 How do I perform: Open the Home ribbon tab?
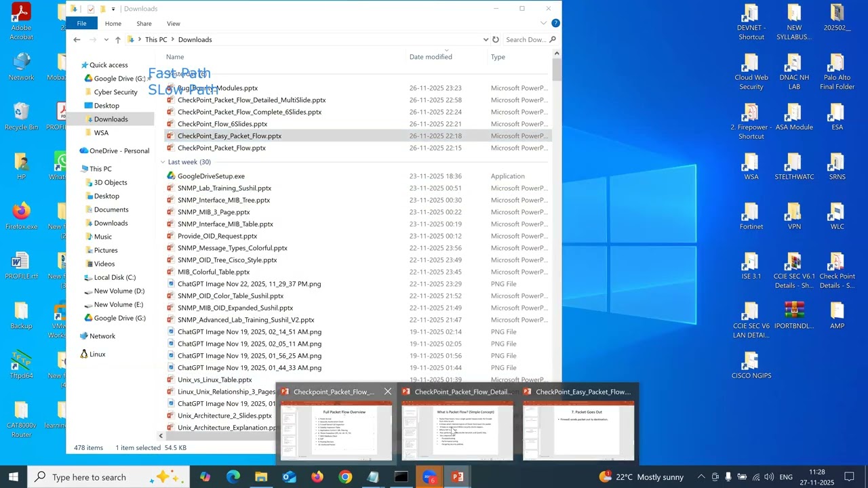113,23
